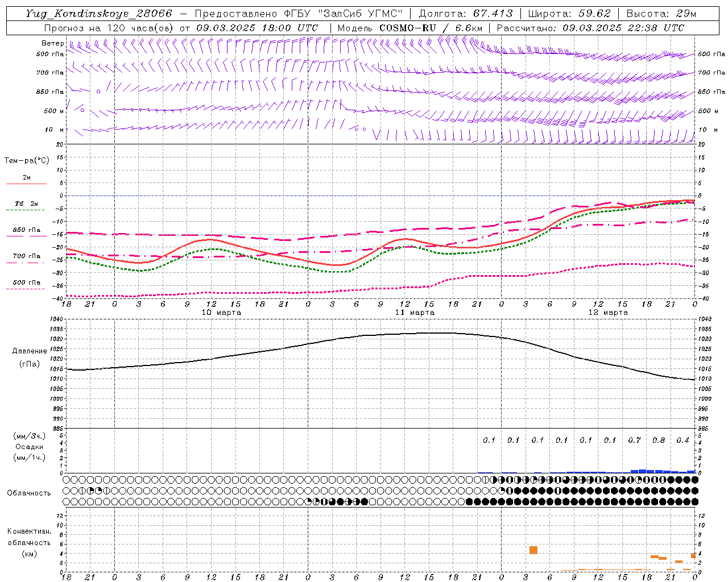Screen dimensions: 728x582
Task: Click the date label 12 марта
Action: pos(608,313)
